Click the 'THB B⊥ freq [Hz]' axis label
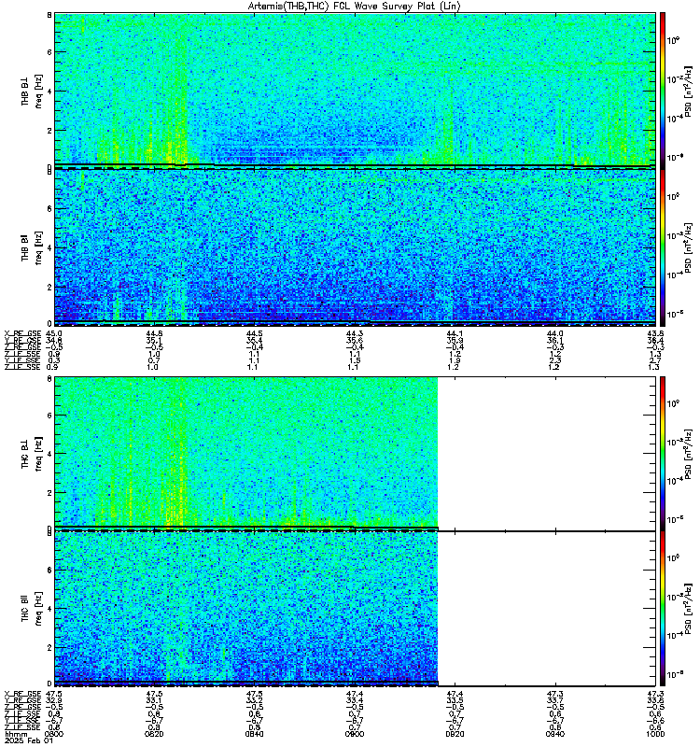The width and height of the screenshot is (700, 747). click(32, 91)
